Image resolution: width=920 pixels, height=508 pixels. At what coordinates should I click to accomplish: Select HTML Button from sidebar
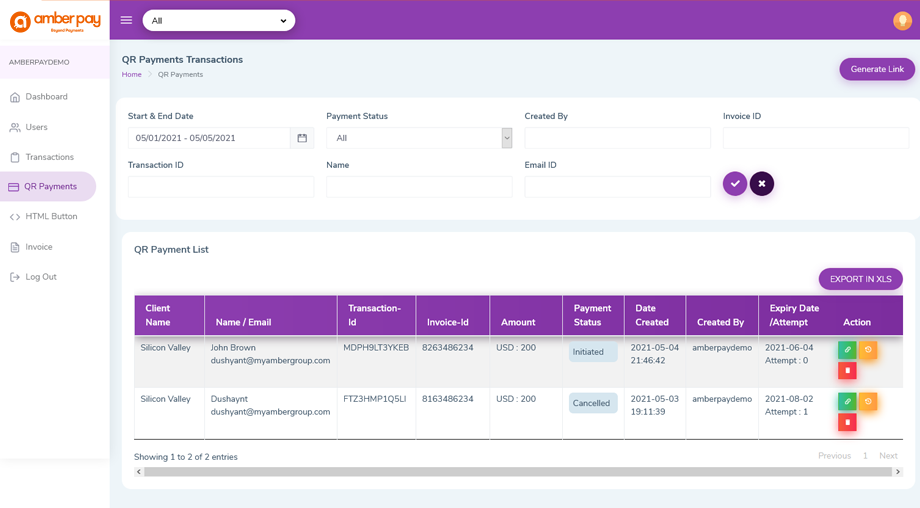tap(51, 217)
